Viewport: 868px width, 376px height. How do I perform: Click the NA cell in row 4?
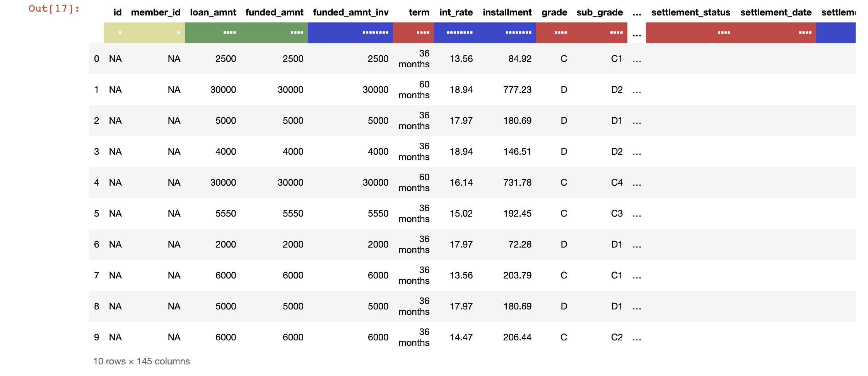pyautogui.click(x=115, y=182)
